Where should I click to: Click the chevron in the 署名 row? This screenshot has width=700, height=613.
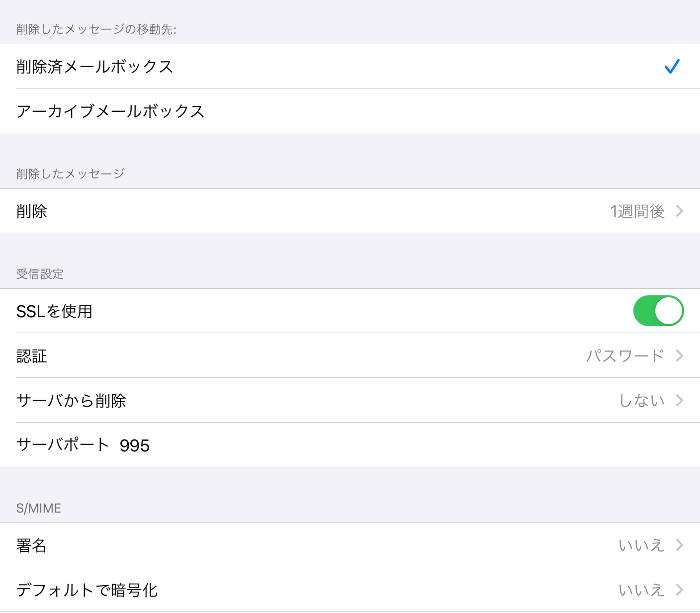(x=680, y=545)
